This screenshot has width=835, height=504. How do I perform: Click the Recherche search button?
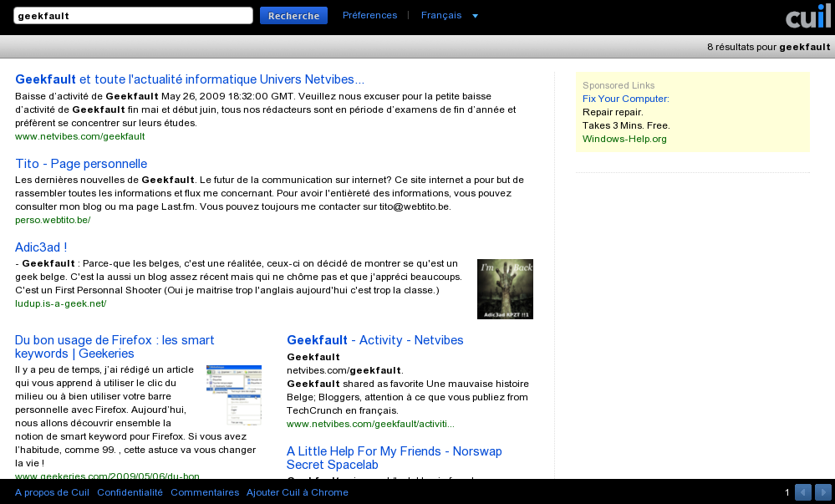293,16
